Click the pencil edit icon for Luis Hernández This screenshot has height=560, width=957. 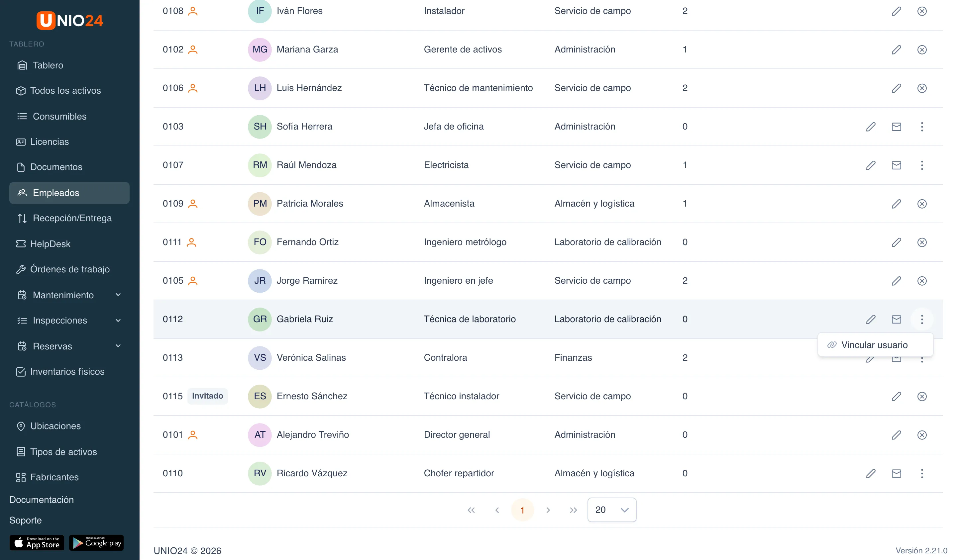(896, 88)
